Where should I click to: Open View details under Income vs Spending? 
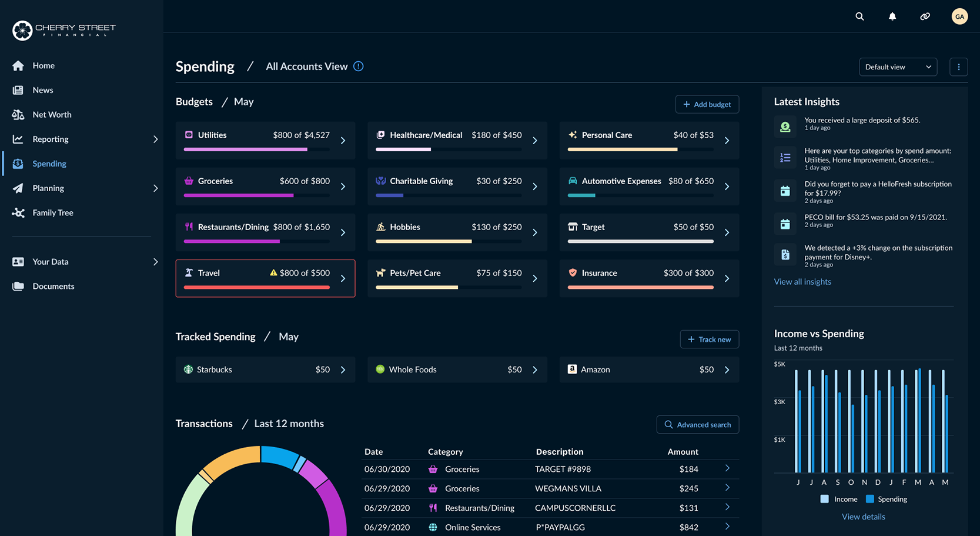tap(863, 517)
